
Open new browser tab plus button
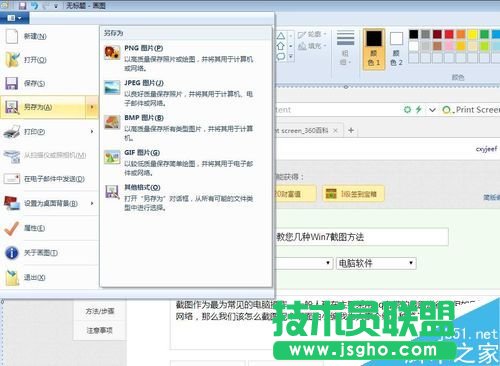(351, 130)
